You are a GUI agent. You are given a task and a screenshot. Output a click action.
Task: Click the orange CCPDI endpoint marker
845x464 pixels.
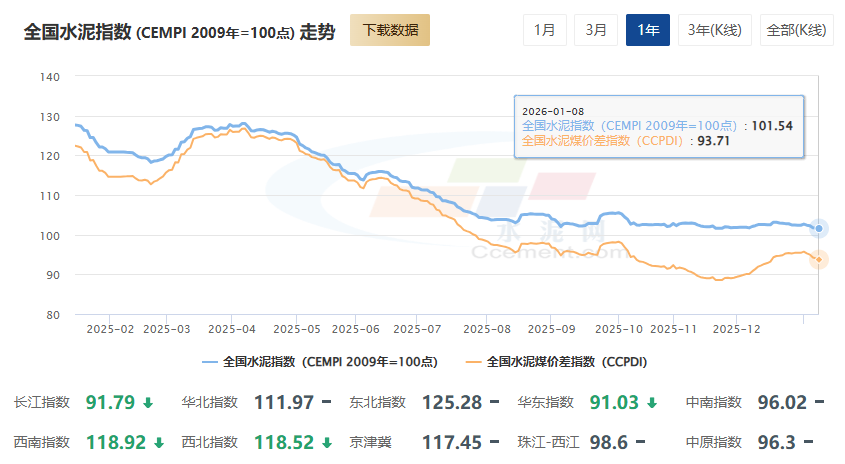[x=819, y=260]
